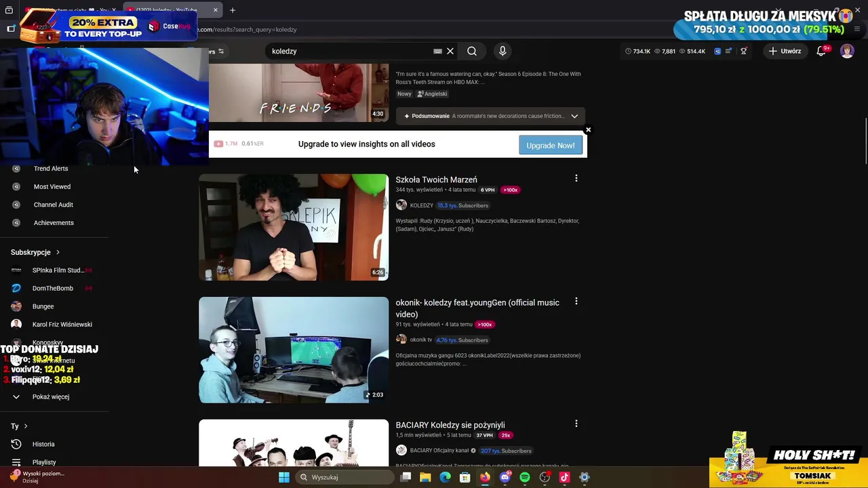Screen dimensions: 868x488
Task: Click the 514.4K views counter in toolbar
Action: tap(692, 51)
